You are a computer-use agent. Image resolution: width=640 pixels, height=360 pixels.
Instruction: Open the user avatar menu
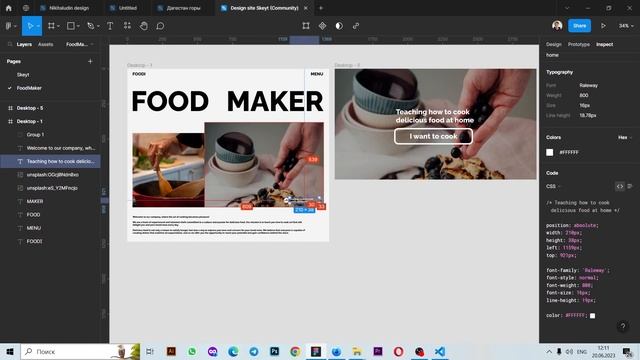click(x=557, y=26)
